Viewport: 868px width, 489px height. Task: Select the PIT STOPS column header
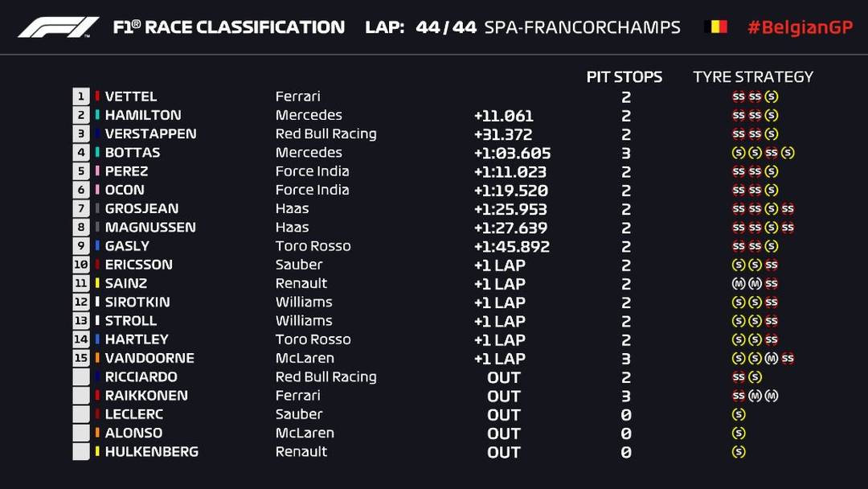624,77
